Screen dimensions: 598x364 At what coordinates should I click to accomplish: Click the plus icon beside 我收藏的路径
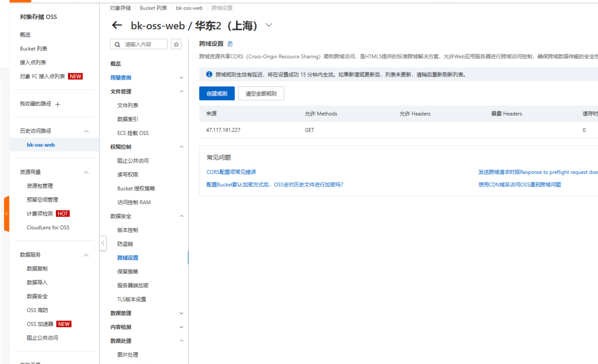57,104
